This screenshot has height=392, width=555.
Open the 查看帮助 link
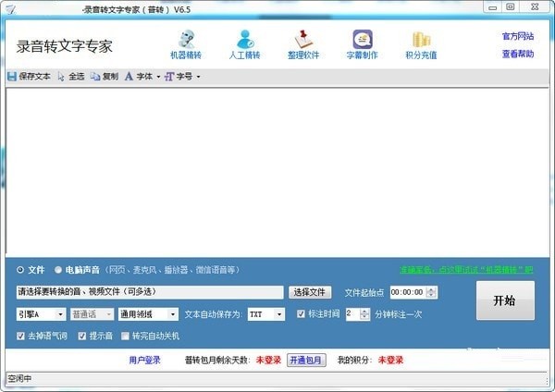click(x=518, y=54)
